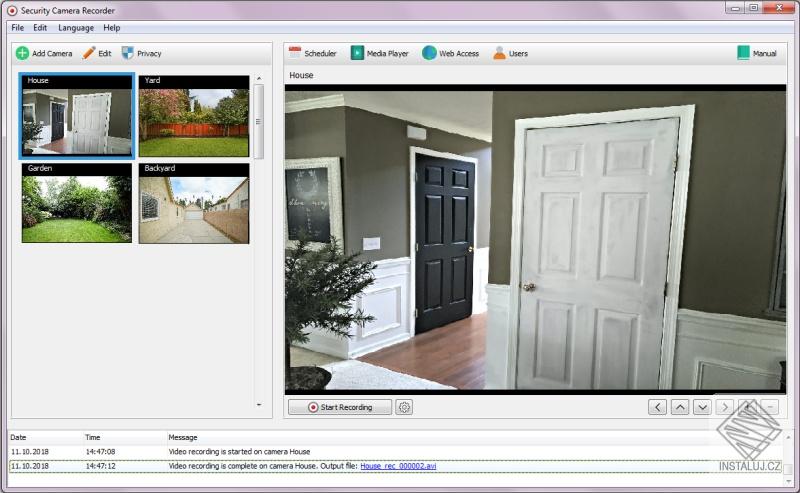Open Web Access settings
This screenshot has height=493, width=800.
tap(451, 53)
